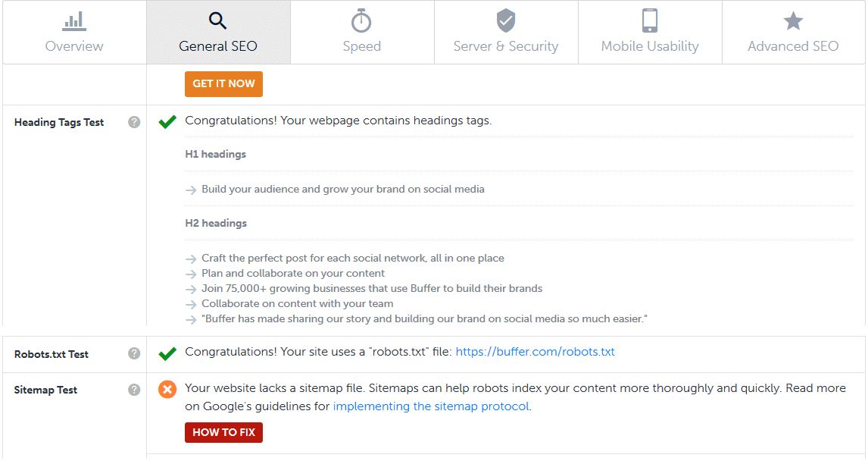868x461 pixels.
Task: Click the HOW TO FIX button
Action: click(223, 433)
